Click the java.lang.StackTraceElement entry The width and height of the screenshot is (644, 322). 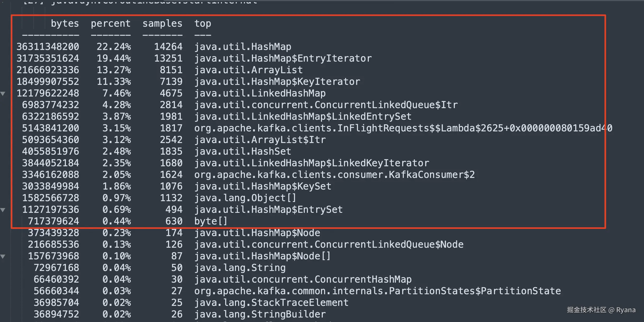click(271, 303)
